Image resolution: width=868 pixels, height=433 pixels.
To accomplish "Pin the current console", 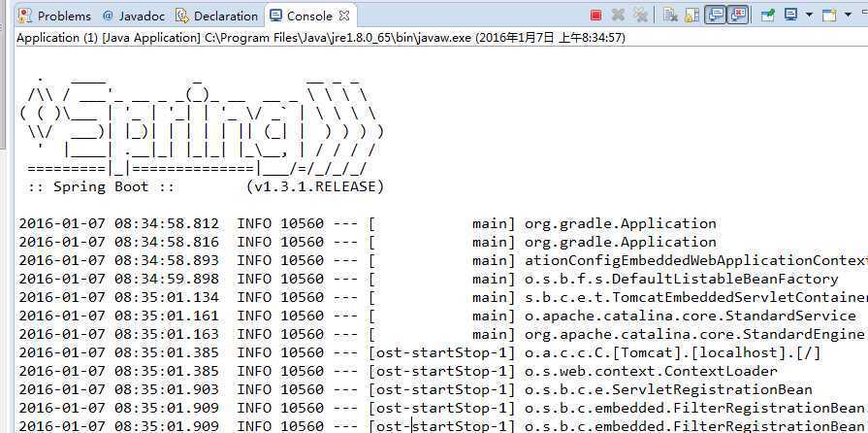I will 768,16.
